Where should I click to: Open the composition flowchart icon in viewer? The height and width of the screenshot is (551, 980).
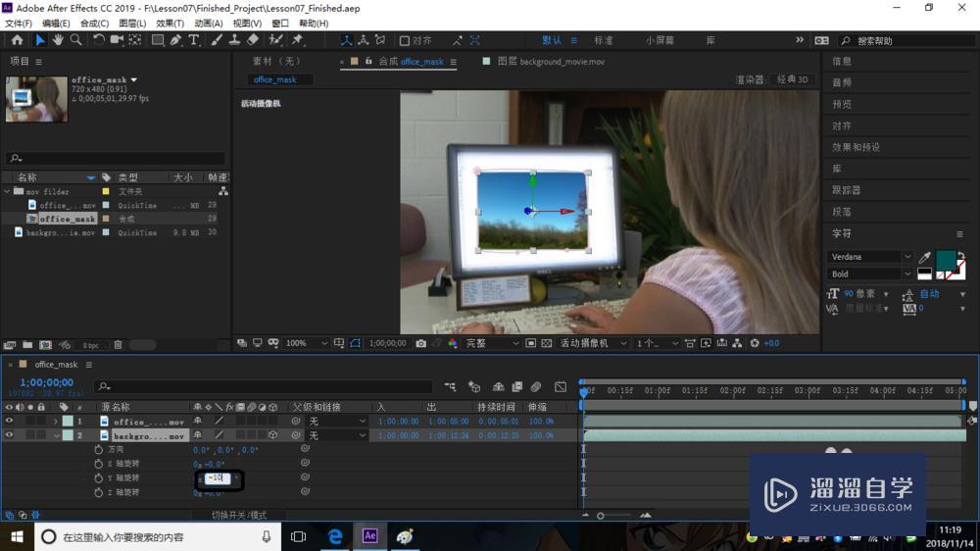[x=738, y=343]
